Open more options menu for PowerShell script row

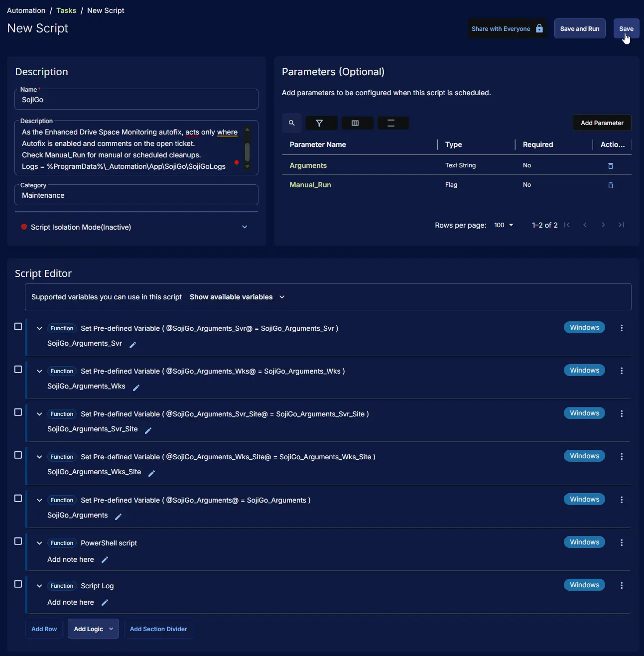tap(622, 542)
